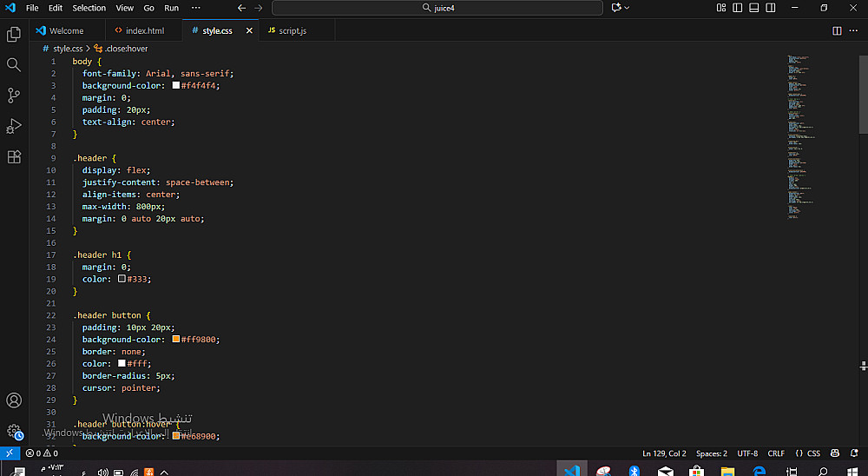The width and height of the screenshot is (868, 476).
Task: Open Microsoft Store in Windows taskbar
Action: pyautogui.click(x=696, y=471)
